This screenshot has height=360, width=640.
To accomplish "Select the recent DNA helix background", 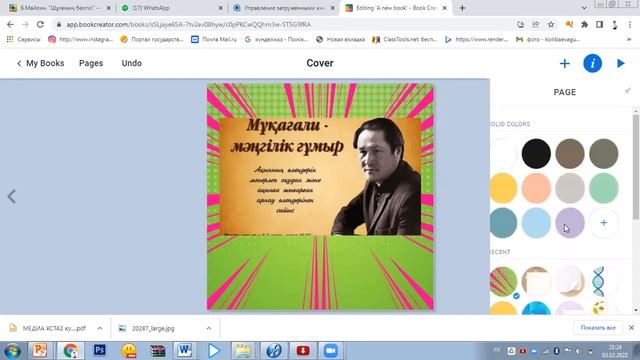I will (604, 282).
